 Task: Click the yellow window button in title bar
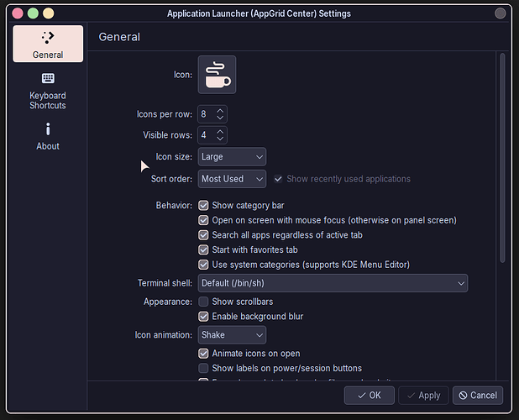click(49, 13)
